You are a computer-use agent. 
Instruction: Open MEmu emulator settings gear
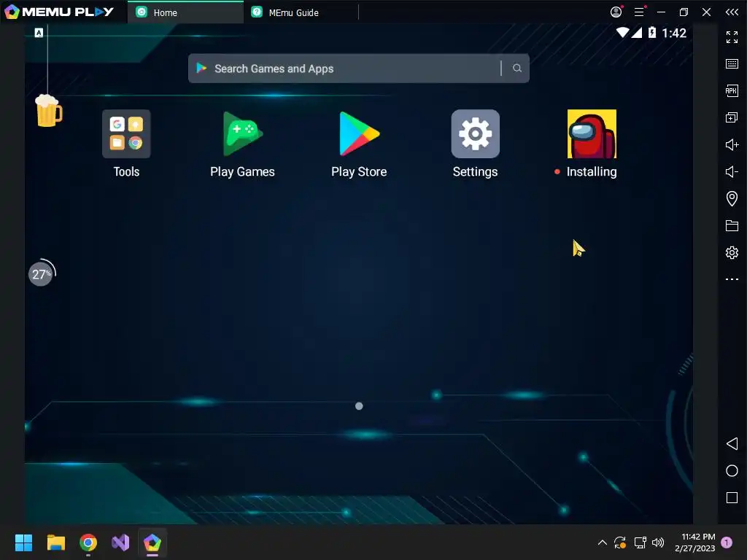coord(732,252)
